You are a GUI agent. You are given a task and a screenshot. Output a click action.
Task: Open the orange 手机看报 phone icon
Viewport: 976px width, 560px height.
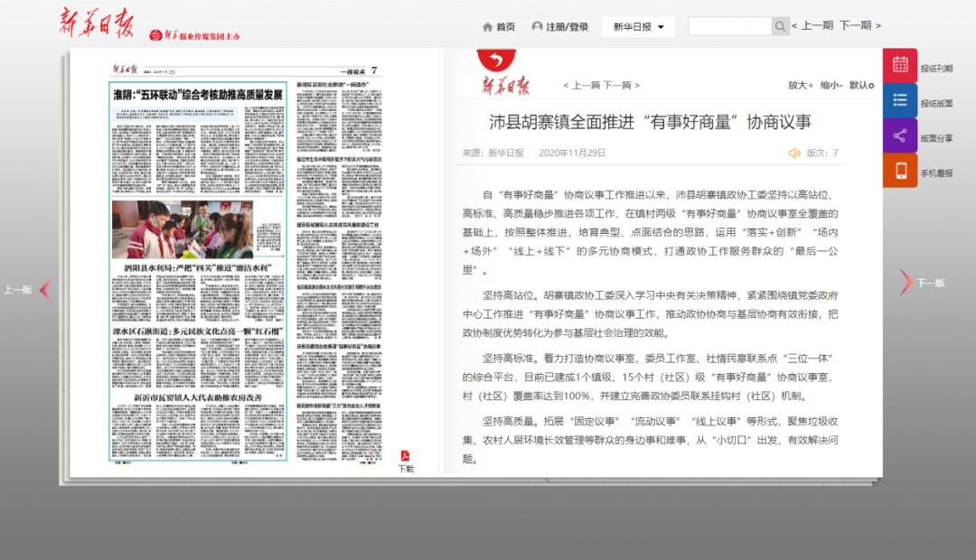pos(900,171)
